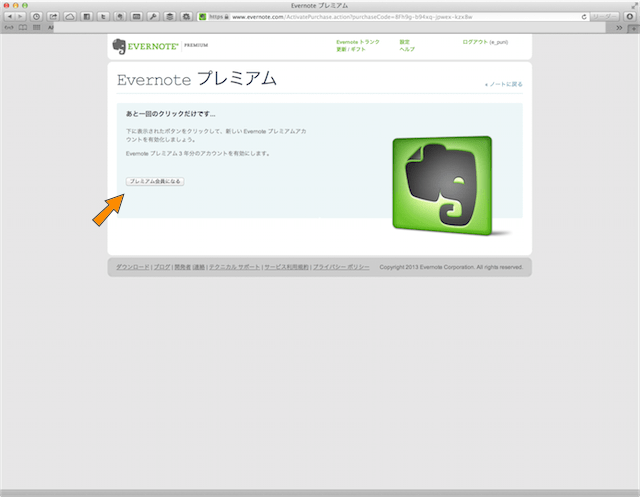Expand bookmarks overflow double-chevron
The width and height of the screenshot is (640, 497).
click(619, 28)
